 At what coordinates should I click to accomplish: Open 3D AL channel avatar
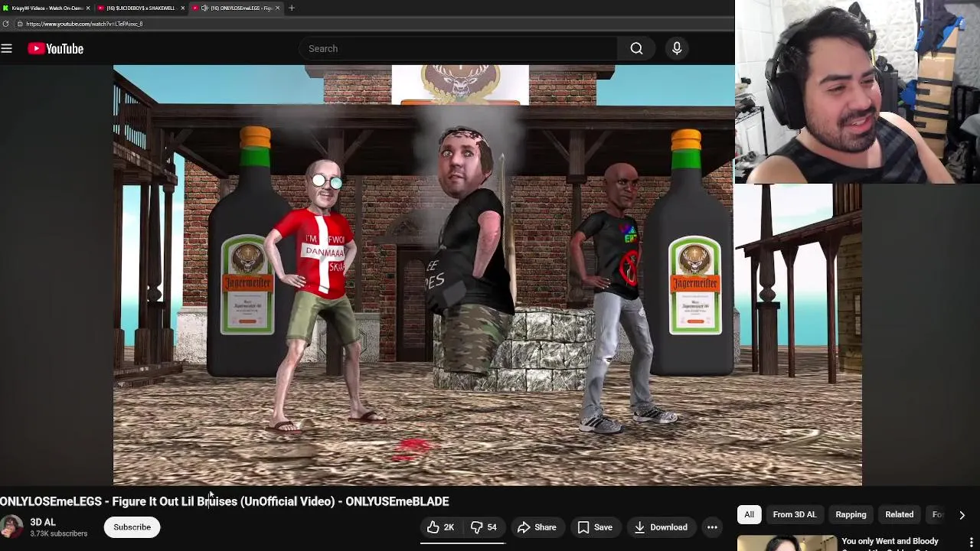tap(11, 527)
